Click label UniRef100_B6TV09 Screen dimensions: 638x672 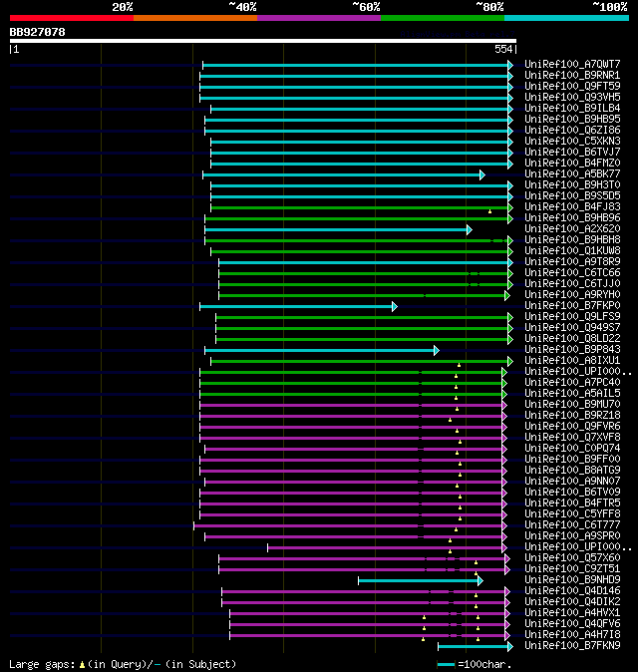[572, 492]
